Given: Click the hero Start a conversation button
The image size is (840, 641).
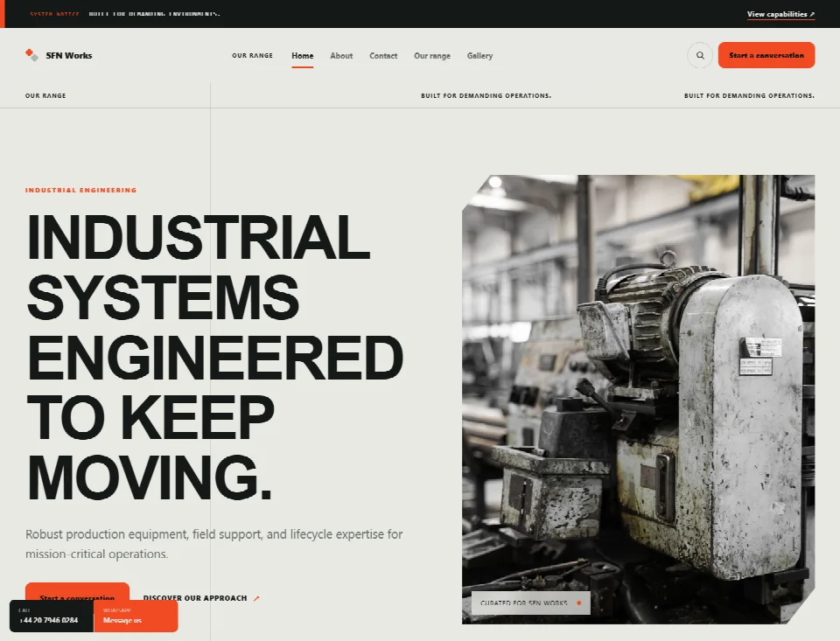Looking at the screenshot, I should 77,591.
